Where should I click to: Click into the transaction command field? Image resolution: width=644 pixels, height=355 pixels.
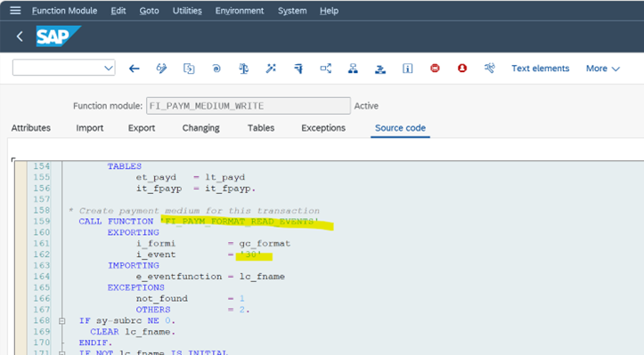pyautogui.click(x=63, y=69)
